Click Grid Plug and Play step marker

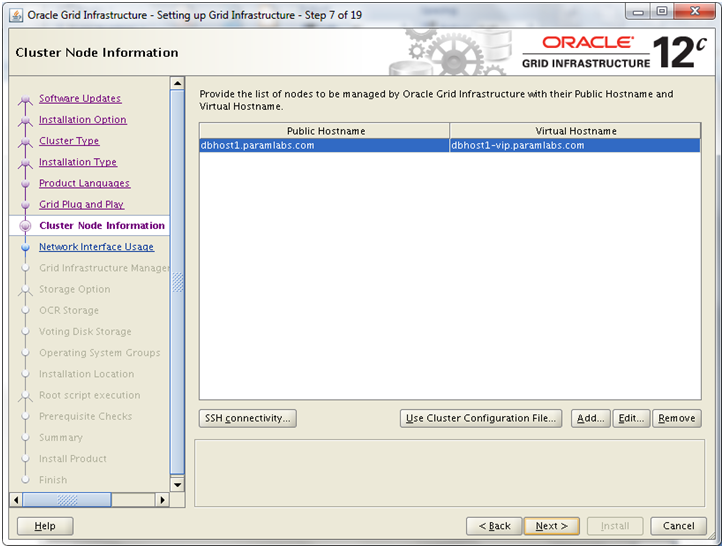pyautogui.click(x=25, y=205)
